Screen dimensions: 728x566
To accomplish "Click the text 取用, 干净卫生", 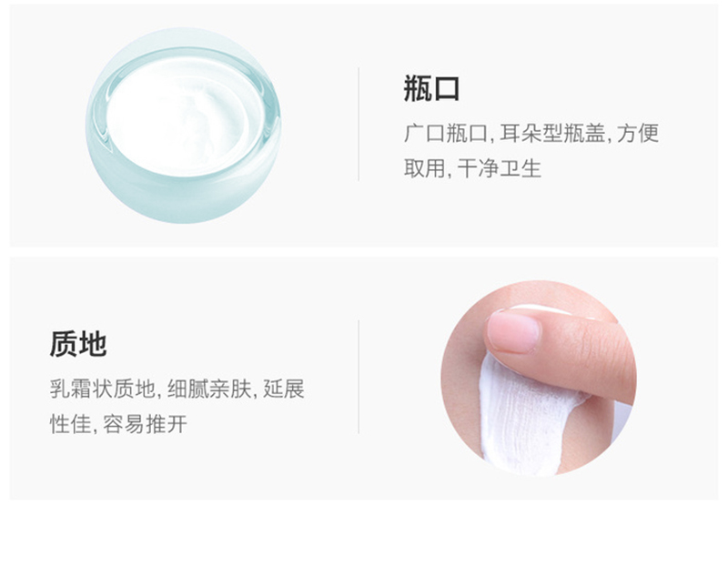I will 472,168.
